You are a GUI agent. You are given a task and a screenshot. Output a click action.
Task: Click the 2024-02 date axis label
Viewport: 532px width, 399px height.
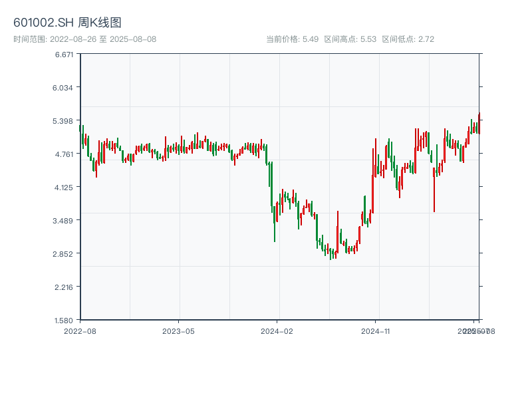click(277, 331)
